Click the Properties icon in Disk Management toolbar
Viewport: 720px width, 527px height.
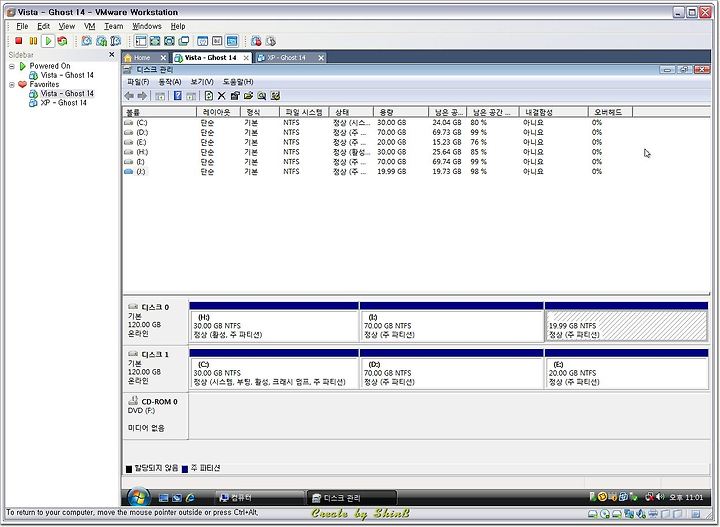(x=235, y=96)
